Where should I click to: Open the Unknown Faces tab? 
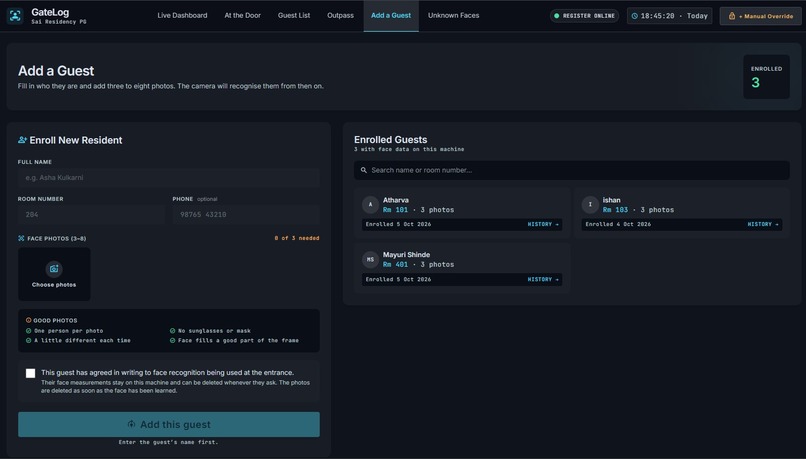453,15
